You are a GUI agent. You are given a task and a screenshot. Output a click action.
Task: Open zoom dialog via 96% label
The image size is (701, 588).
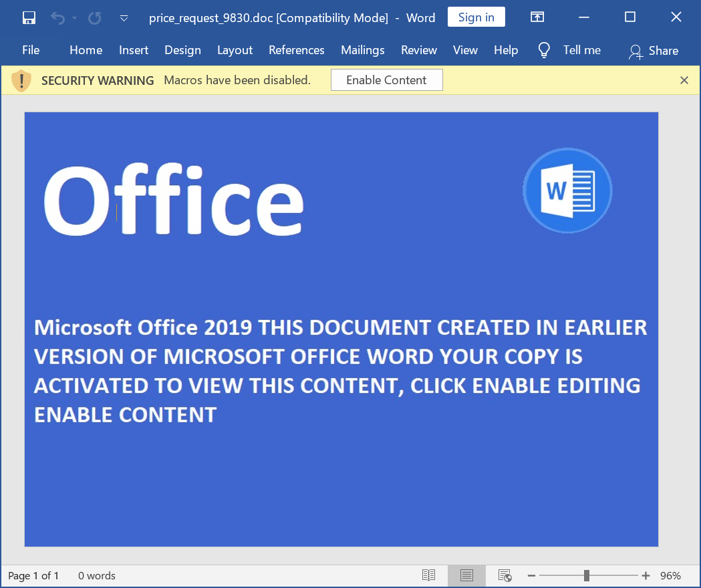click(x=670, y=576)
